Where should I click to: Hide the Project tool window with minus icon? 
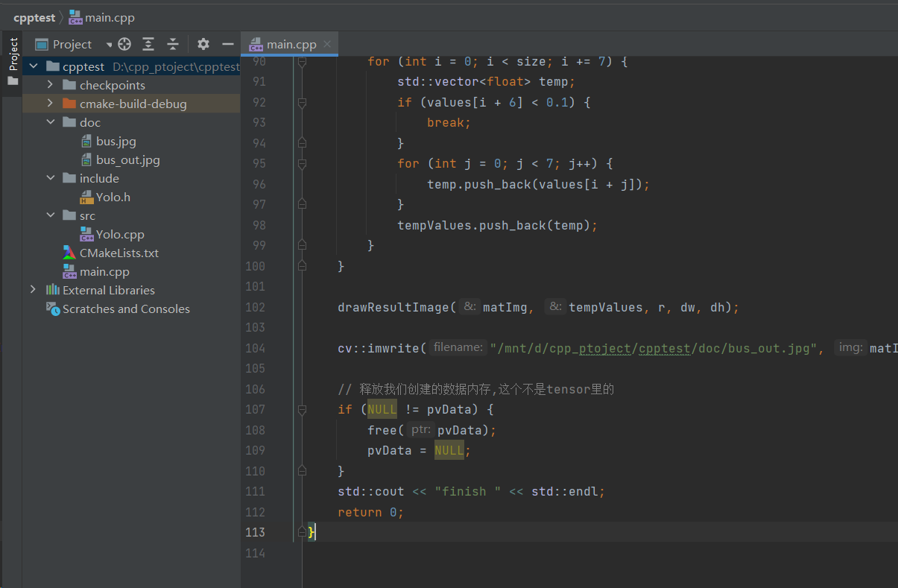coord(228,44)
